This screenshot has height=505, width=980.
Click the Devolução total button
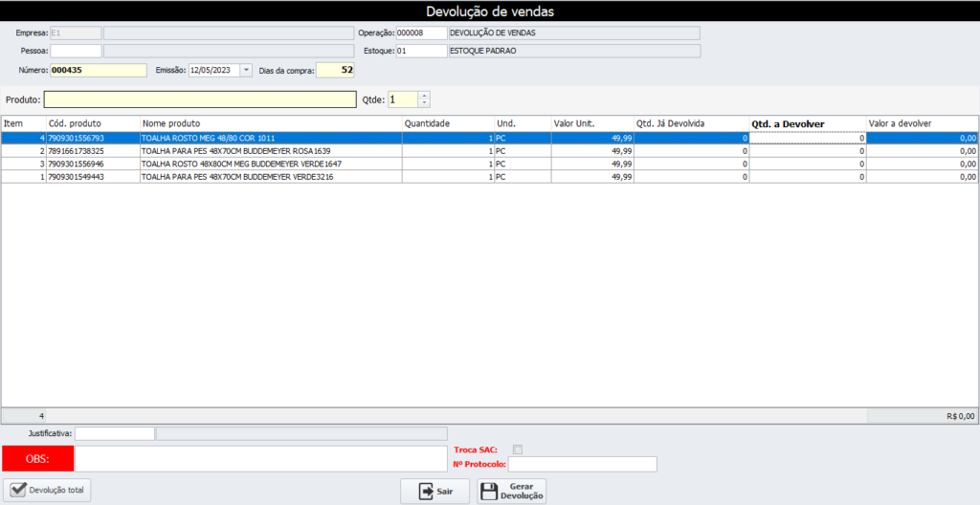48,491
